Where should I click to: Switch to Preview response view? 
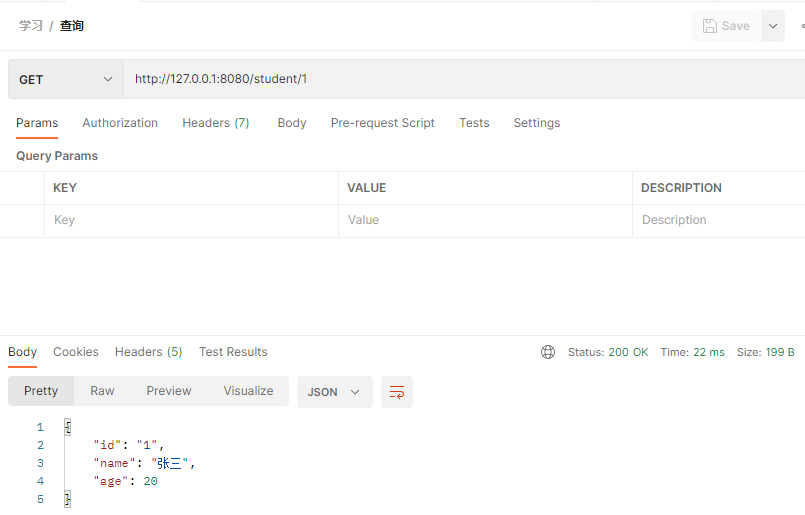coord(169,391)
